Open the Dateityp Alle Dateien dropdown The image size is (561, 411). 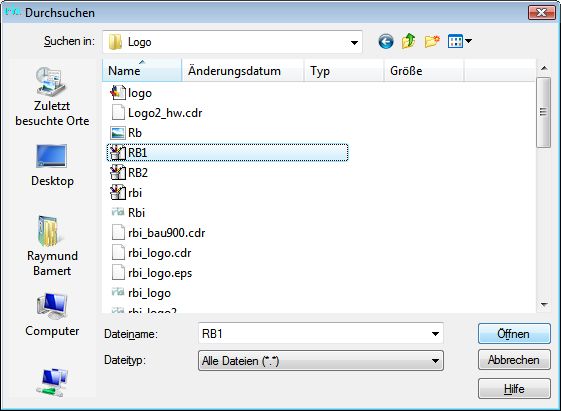(x=321, y=361)
